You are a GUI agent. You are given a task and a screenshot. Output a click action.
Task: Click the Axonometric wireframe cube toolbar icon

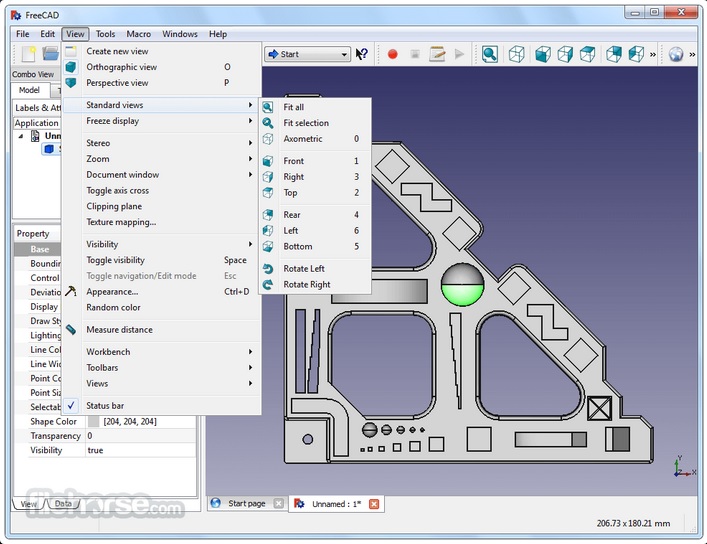point(516,54)
